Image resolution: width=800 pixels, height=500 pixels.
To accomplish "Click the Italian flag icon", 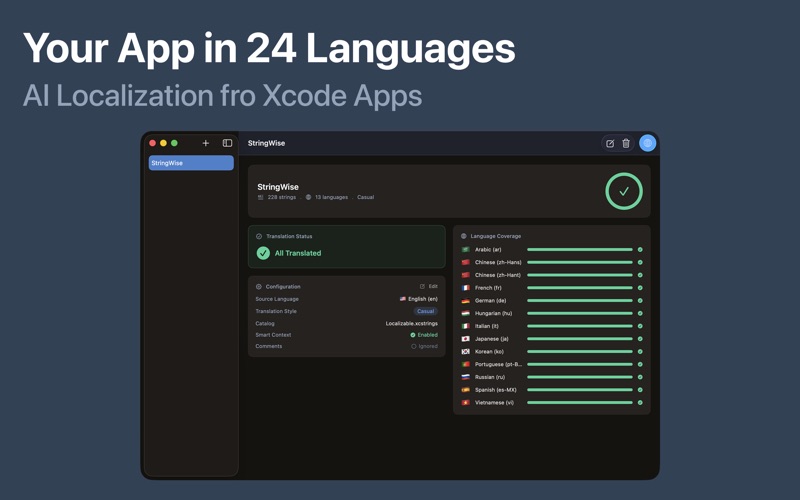I will (465, 326).
